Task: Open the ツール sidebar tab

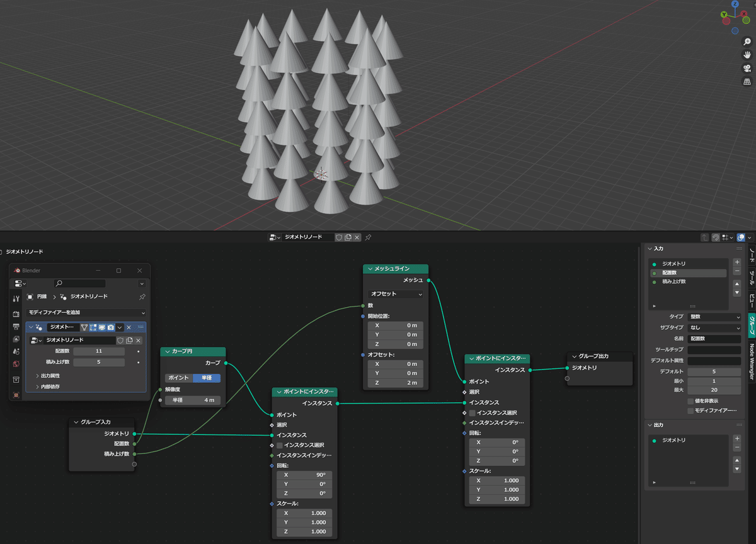Action: (x=751, y=278)
